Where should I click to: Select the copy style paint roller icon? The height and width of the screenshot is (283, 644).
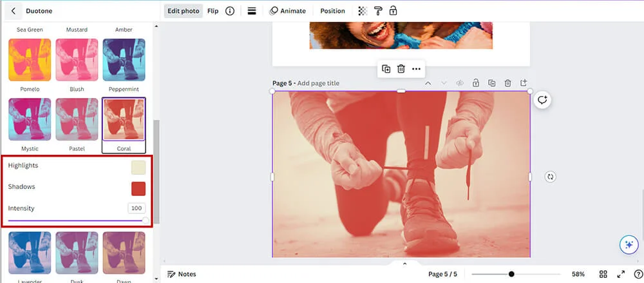point(378,11)
